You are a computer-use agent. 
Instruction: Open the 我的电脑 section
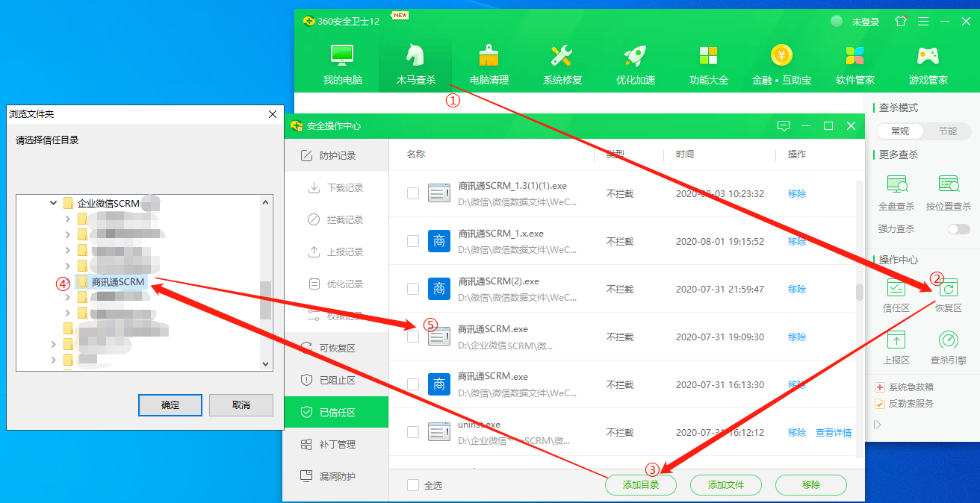coord(342,65)
